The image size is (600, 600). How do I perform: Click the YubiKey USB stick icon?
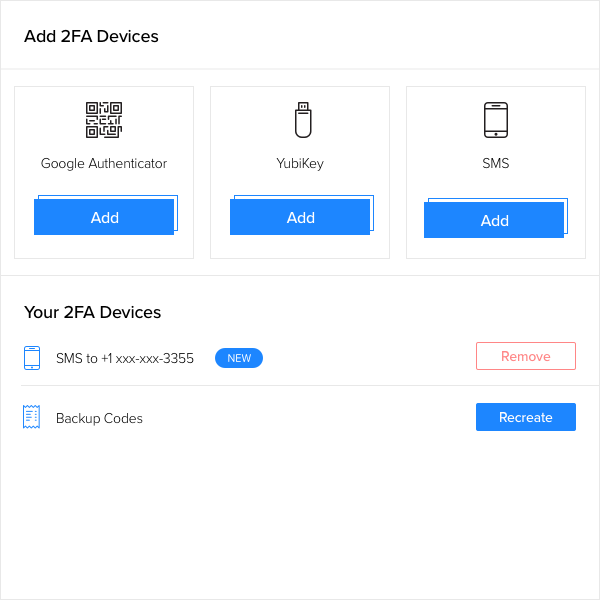(303, 120)
